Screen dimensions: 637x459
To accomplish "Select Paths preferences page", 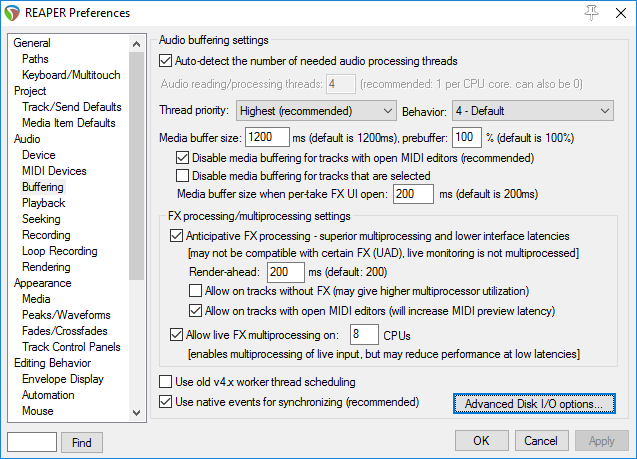I will 35,59.
